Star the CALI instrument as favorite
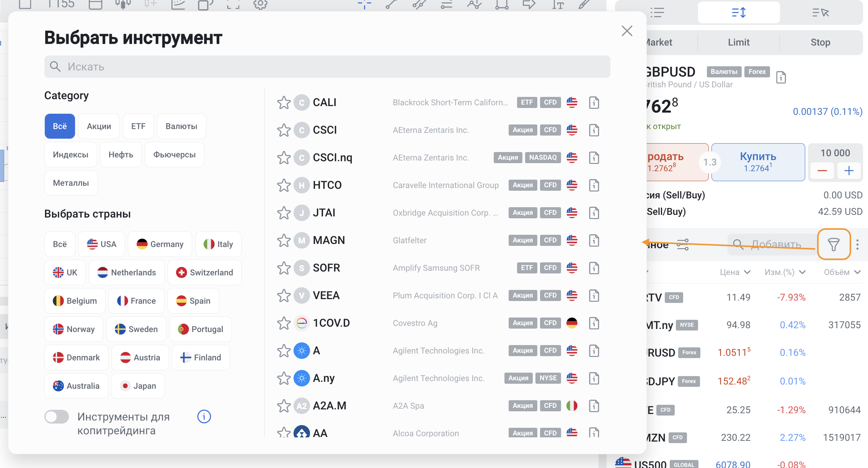The image size is (868, 468). pos(284,103)
